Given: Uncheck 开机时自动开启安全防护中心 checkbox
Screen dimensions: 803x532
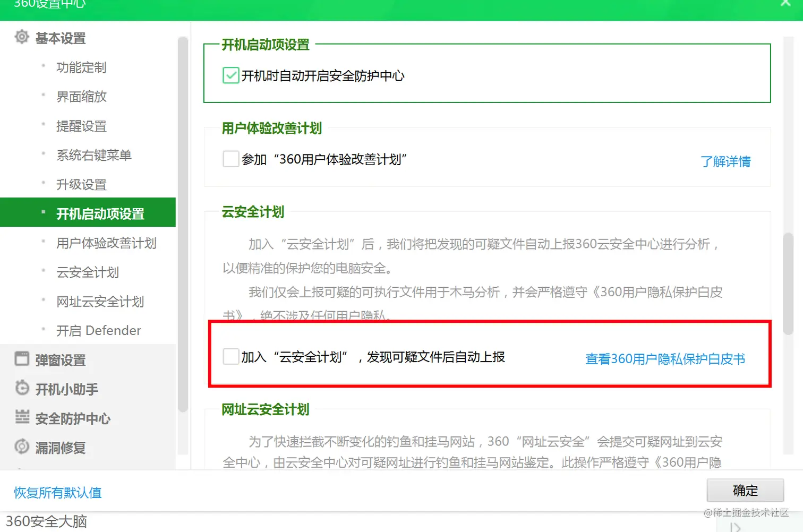Looking at the screenshot, I should tap(231, 76).
